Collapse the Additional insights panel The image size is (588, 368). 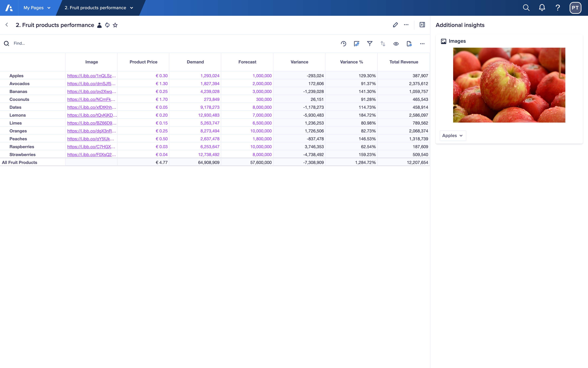422,25
